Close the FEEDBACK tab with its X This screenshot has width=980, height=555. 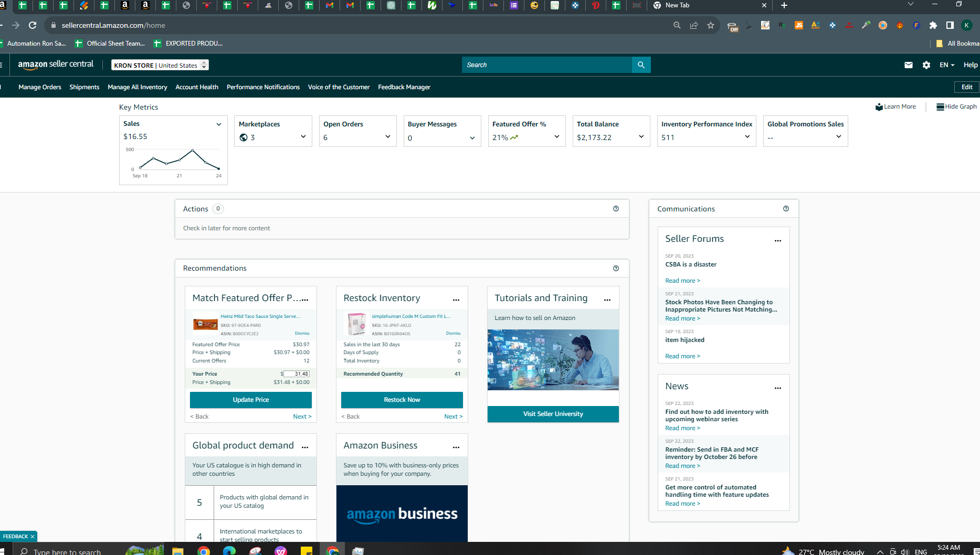point(33,537)
